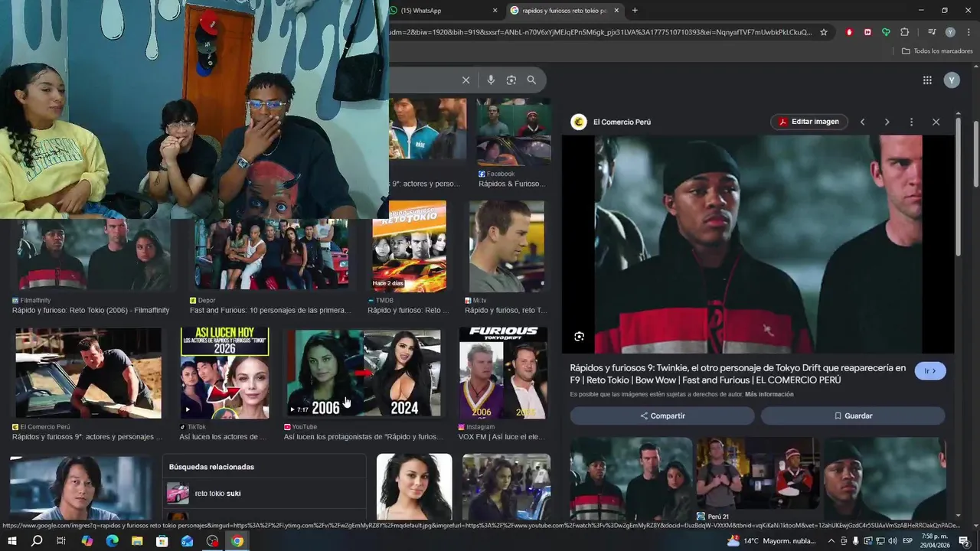
Task: Open Chrome three-dot menu
Action: 969,32
